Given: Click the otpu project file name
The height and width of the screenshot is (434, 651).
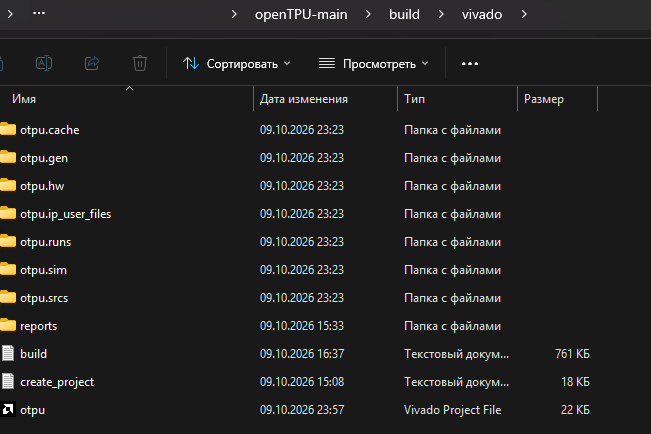Looking at the screenshot, I should click(x=32, y=410).
